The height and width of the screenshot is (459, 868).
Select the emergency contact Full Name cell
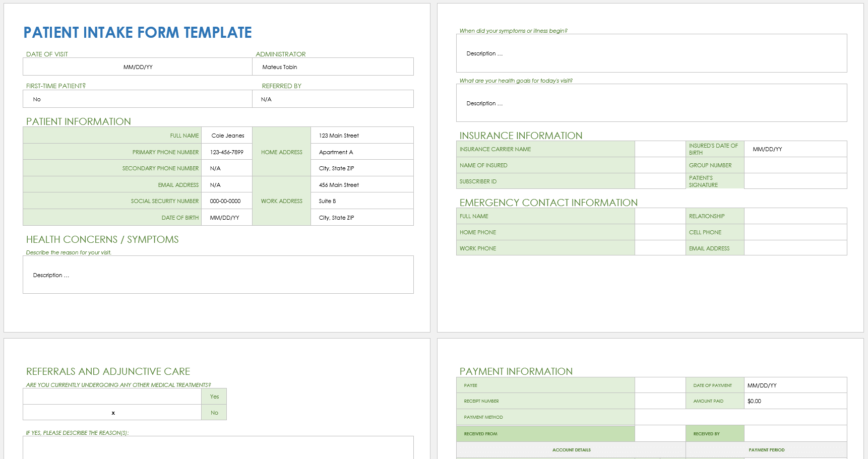(x=660, y=216)
